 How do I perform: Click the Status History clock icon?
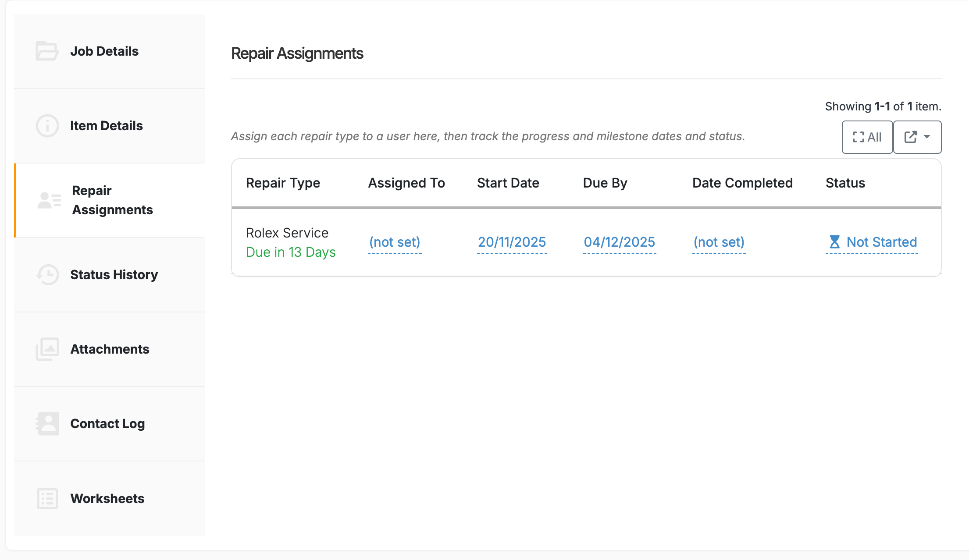click(x=47, y=275)
